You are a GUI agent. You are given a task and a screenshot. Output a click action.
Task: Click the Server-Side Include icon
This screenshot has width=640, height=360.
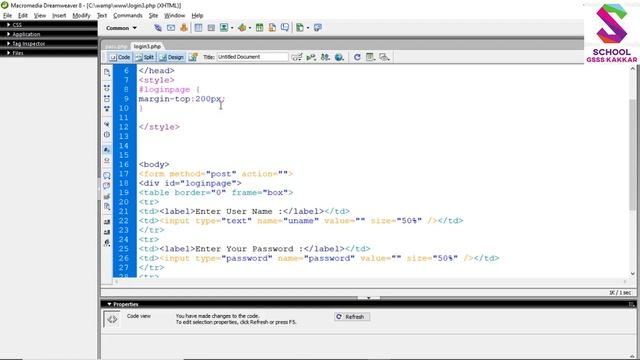coord(272,28)
